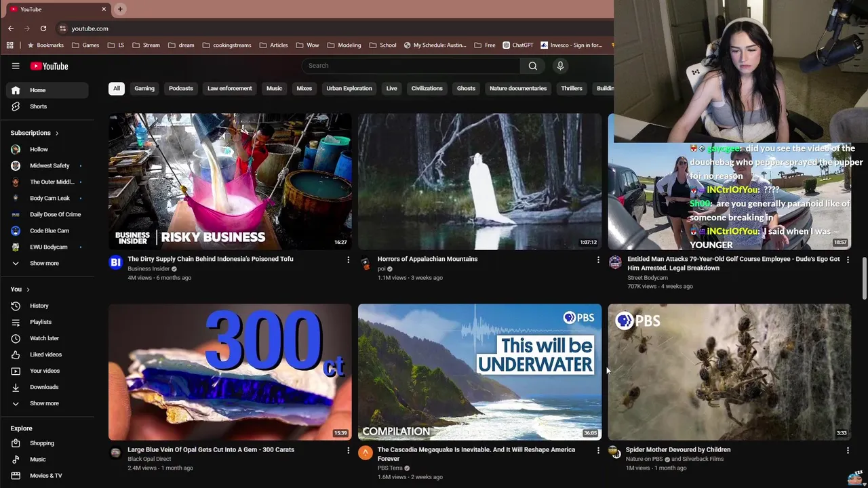Show more items under the You section
The image size is (868, 488).
(47, 403)
